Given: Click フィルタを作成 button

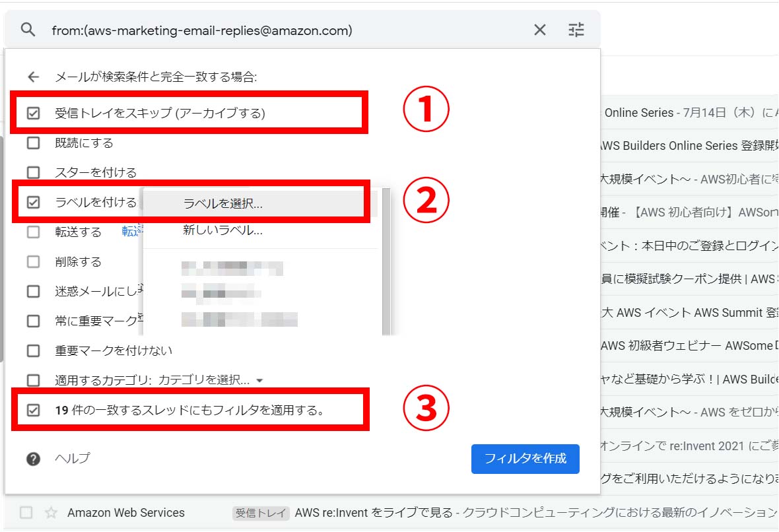Looking at the screenshot, I should (x=525, y=459).
